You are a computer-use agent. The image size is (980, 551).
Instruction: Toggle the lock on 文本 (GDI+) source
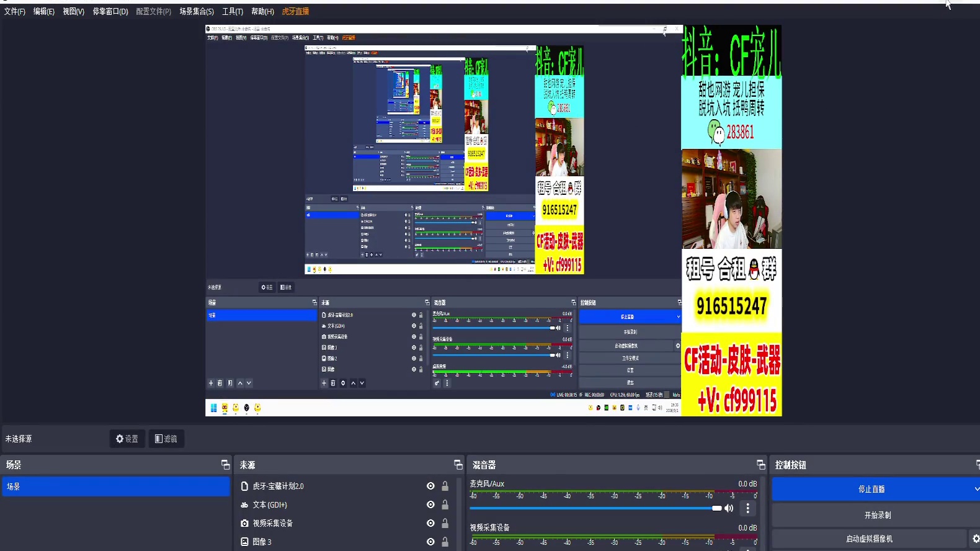coord(445,505)
